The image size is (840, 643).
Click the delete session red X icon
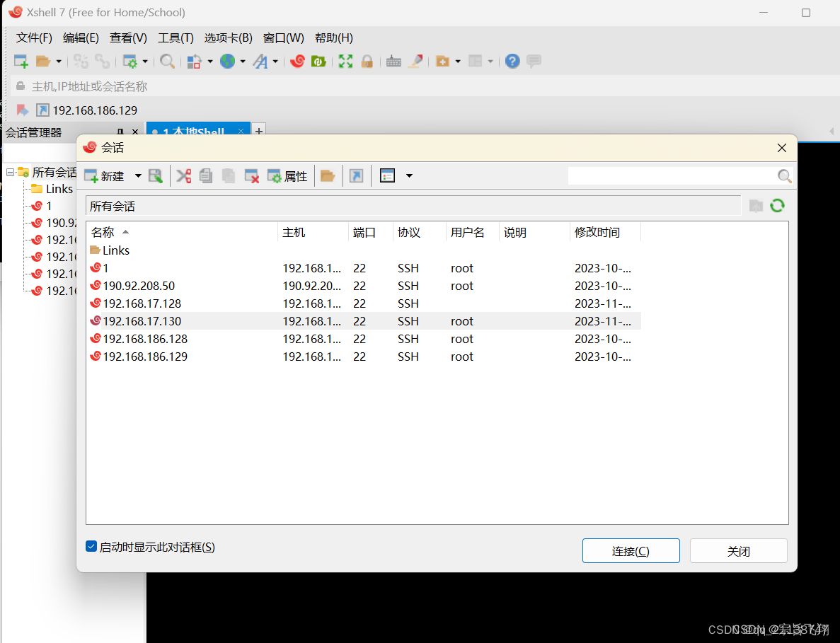[252, 175]
